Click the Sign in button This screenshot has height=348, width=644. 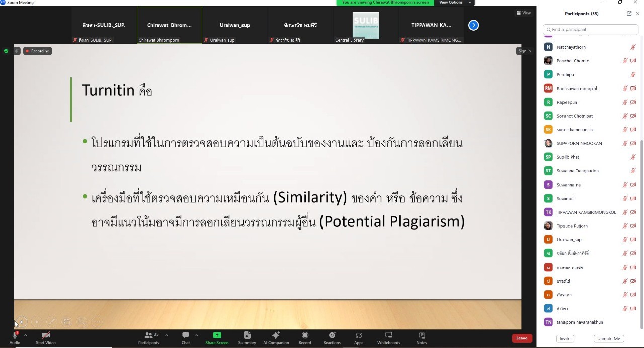pyautogui.click(x=524, y=51)
